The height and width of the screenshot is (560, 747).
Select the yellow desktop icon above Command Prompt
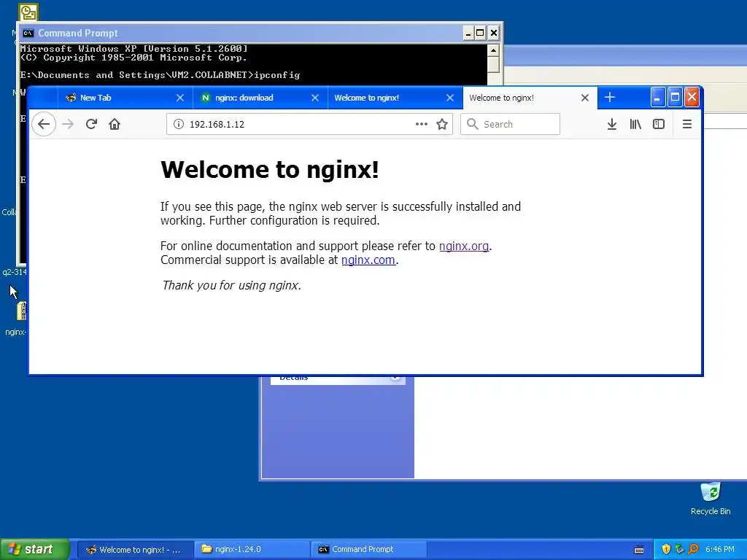click(28, 12)
